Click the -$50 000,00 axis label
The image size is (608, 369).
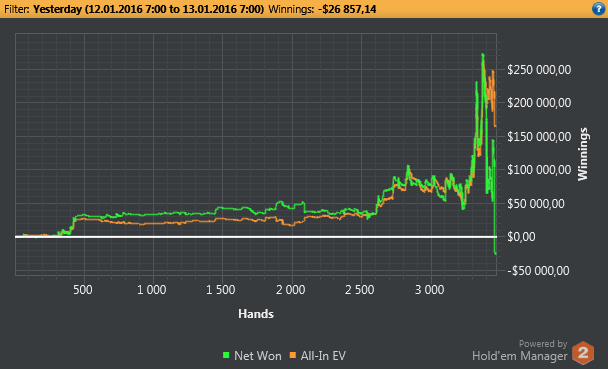click(x=538, y=271)
